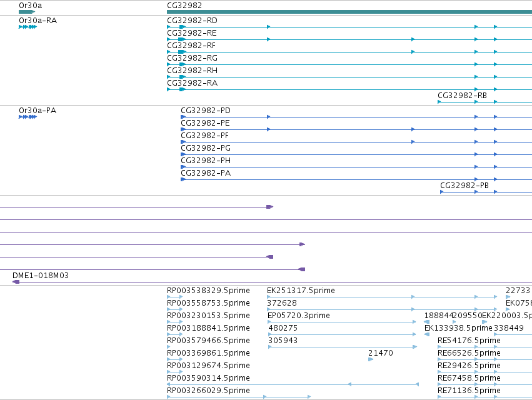Click the CG32982 thick gene bar
The width and height of the screenshot is (532, 400).
point(349,12)
